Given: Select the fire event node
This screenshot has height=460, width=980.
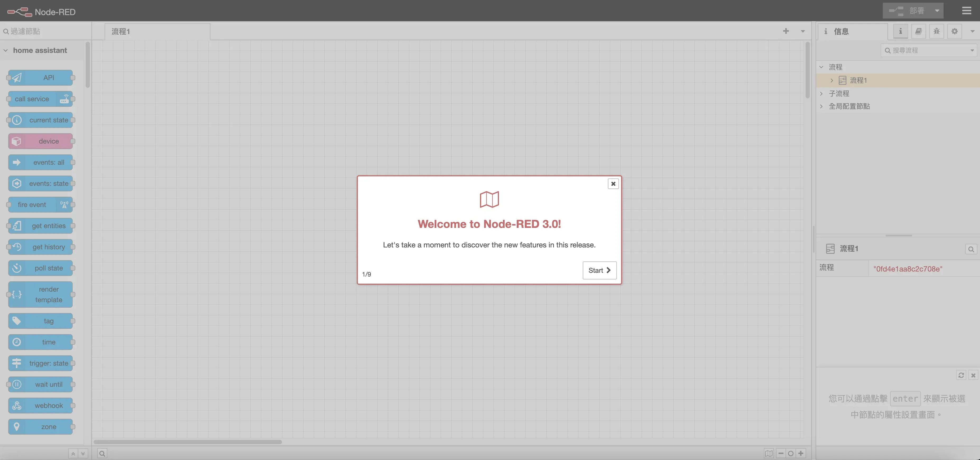Looking at the screenshot, I should tap(40, 205).
